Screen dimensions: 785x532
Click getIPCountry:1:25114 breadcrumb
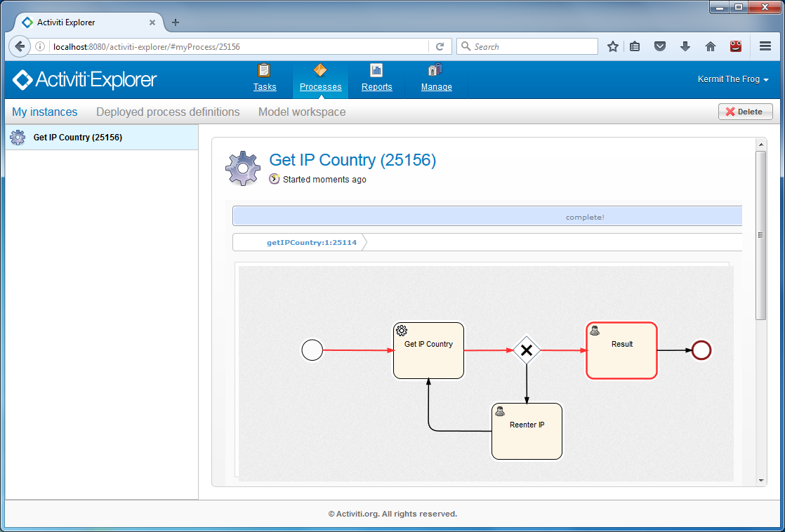(312, 242)
